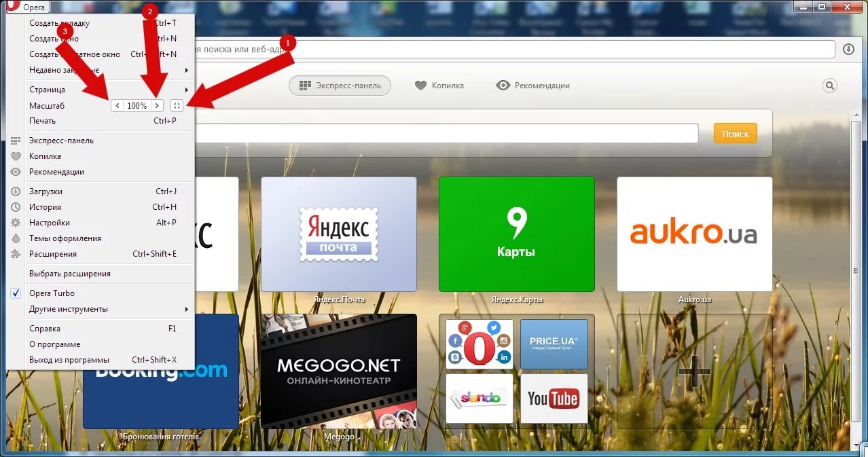Click the Загрузки download icon in menu
The width and height of the screenshot is (868, 457).
tap(16, 191)
